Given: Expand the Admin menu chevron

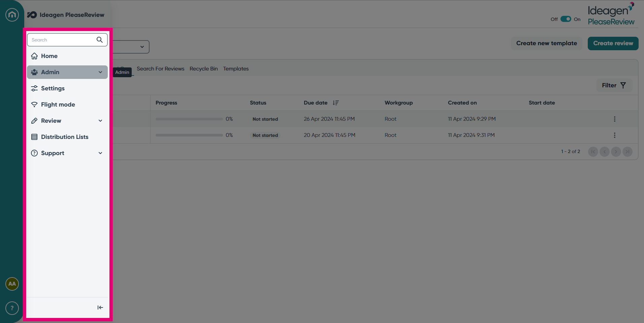Looking at the screenshot, I should pos(100,72).
